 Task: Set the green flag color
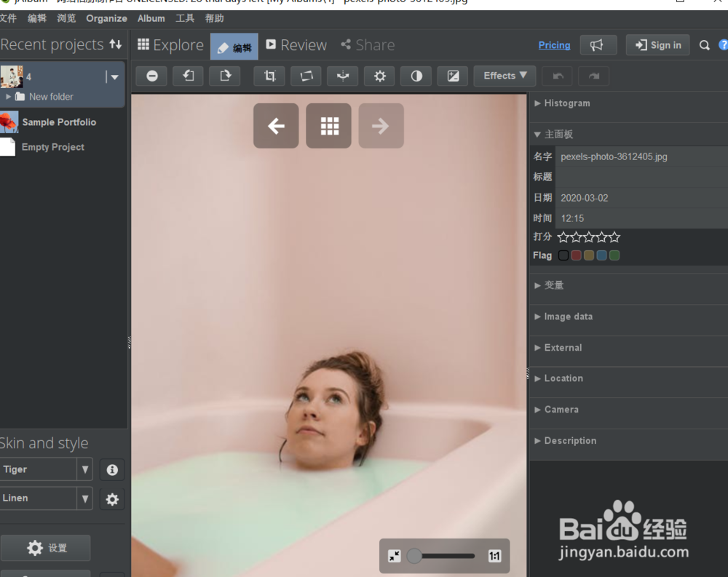pos(614,255)
